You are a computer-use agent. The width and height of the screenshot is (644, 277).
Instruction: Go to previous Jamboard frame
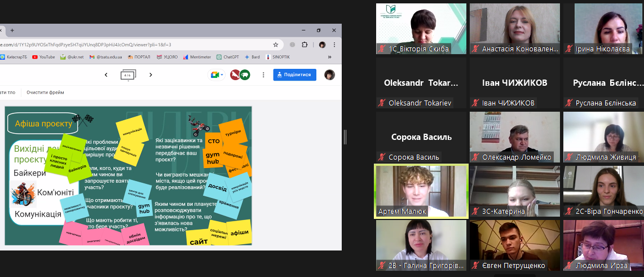pyautogui.click(x=106, y=75)
